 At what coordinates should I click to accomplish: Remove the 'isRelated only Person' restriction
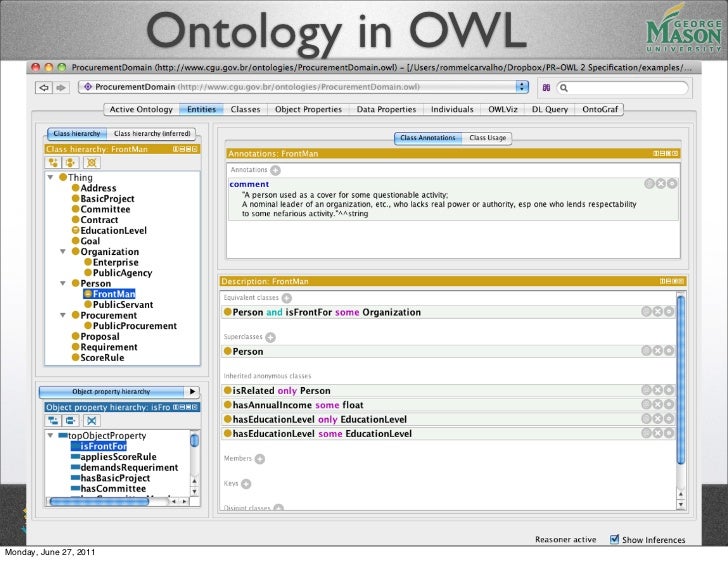pos(658,391)
